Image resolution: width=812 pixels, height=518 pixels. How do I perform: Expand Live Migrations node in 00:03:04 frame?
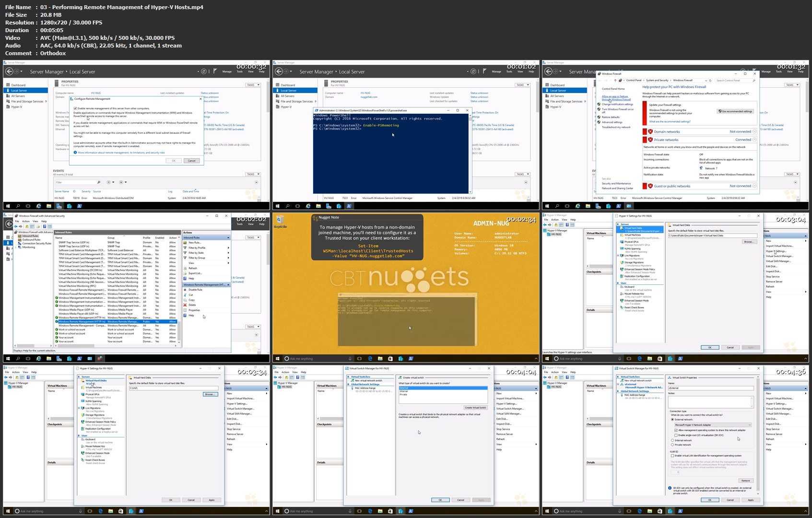[x=618, y=256]
